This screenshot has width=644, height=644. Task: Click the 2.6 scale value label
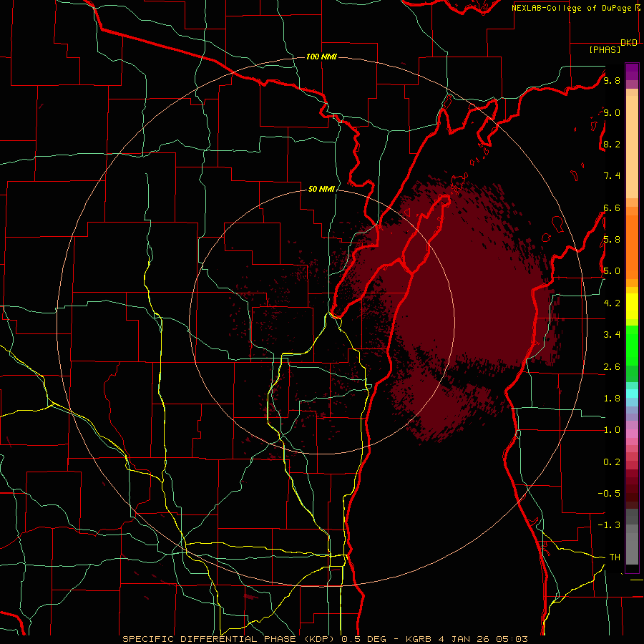612,366
